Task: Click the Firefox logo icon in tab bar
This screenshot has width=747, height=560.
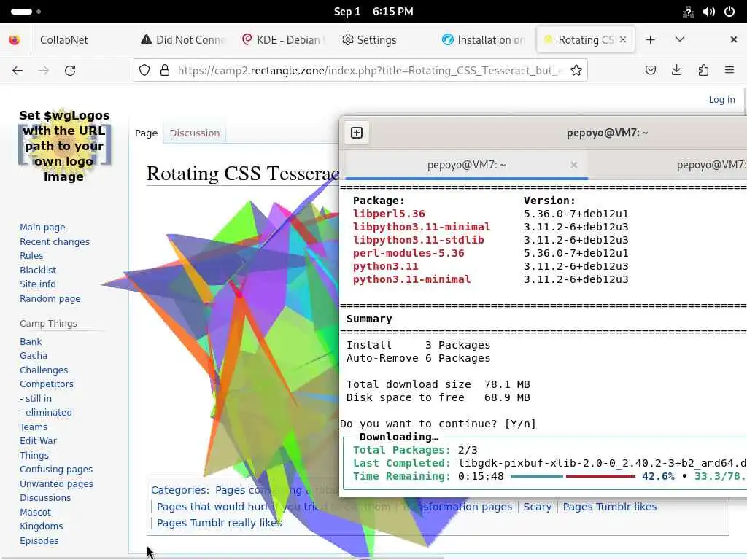Action: [x=15, y=40]
